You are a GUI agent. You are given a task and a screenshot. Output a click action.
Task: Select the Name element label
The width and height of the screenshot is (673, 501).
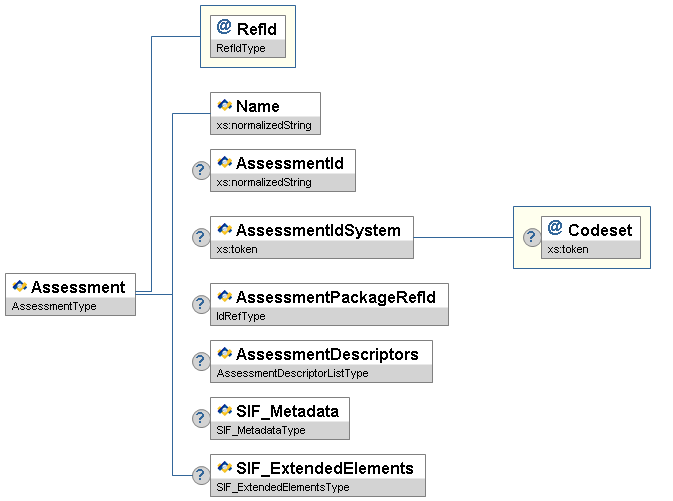pos(258,105)
